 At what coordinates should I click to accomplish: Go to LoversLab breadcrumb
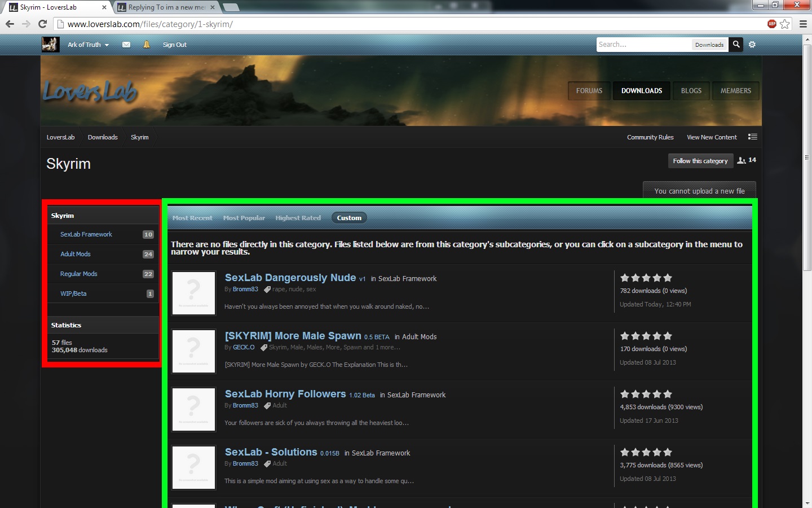click(x=60, y=137)
